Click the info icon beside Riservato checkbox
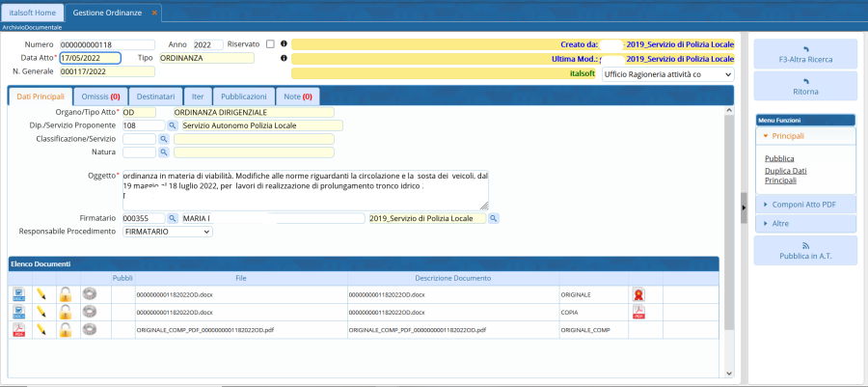Image resolution: width=868 pixels, height=387 pixels. point(284,44)
